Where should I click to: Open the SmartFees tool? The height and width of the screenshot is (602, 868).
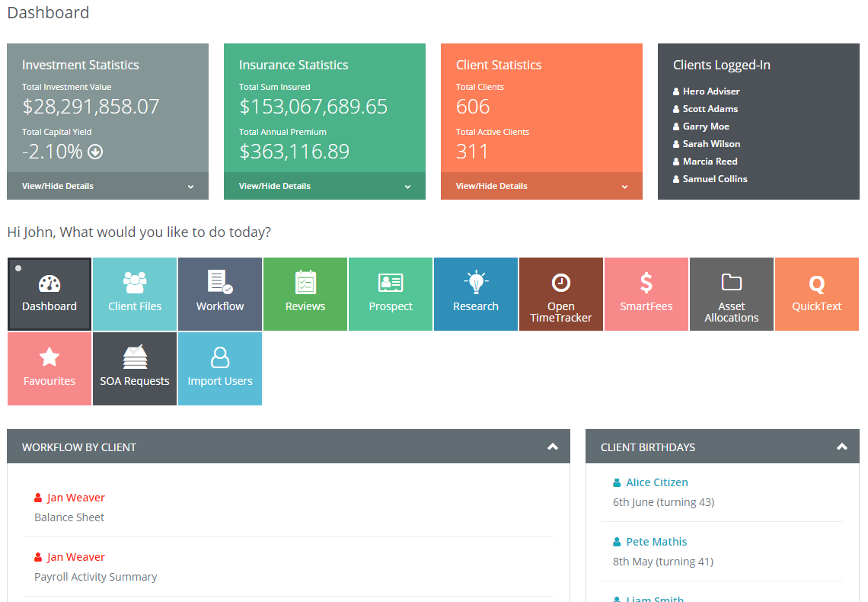click(646, 294)
